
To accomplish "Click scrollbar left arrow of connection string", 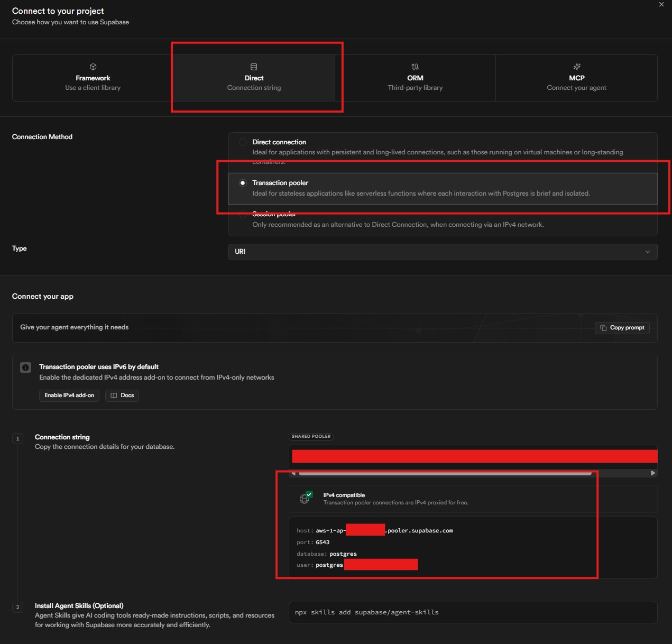I will pos(293,473).
